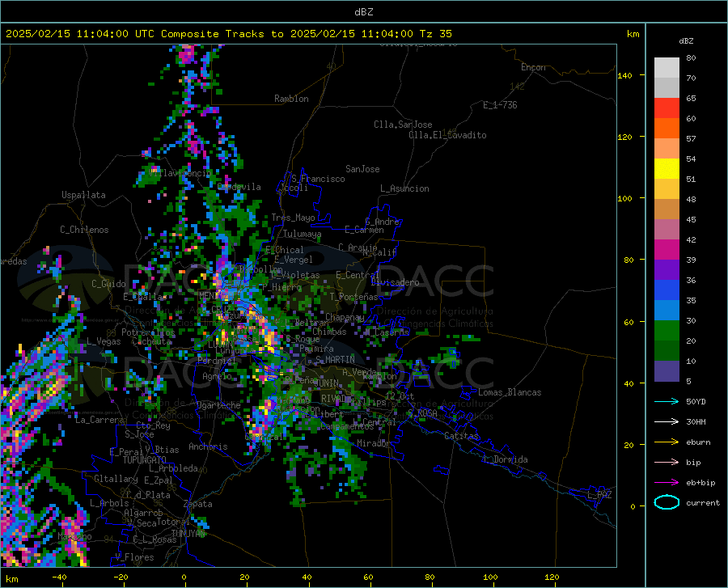This screenshot has width=728, height=588.
Task: Click the 'Anchoris' place label
Action: [208, 446]
